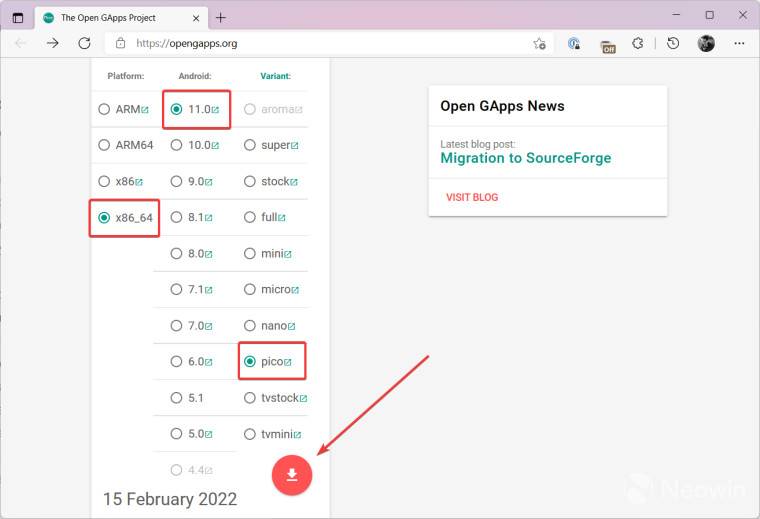Select the ARM64 platform radio button

(x=104, y=145)
